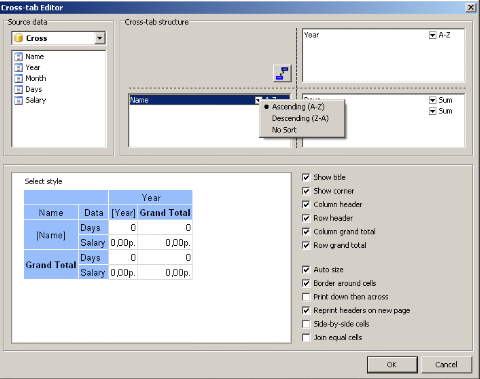Image resolution: width=480 pixels, height=379 pixels.
Task: Close the Cross-tab Editor window
Action: (471, 7)
